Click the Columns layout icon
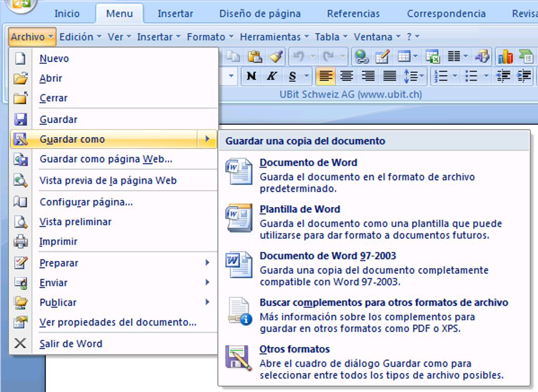 pyautogui.click(x=454, y=56)
